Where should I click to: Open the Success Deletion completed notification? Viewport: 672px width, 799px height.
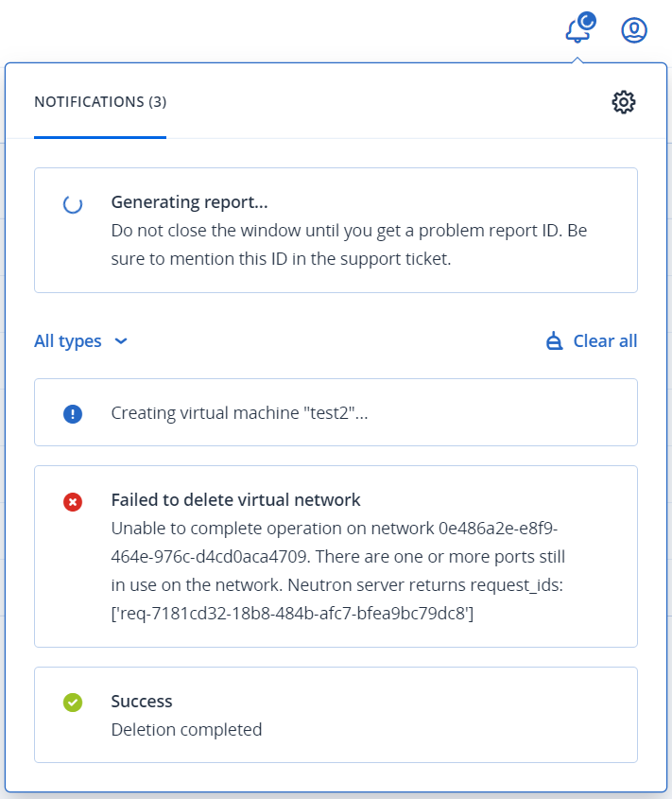(x=336, y=715)
